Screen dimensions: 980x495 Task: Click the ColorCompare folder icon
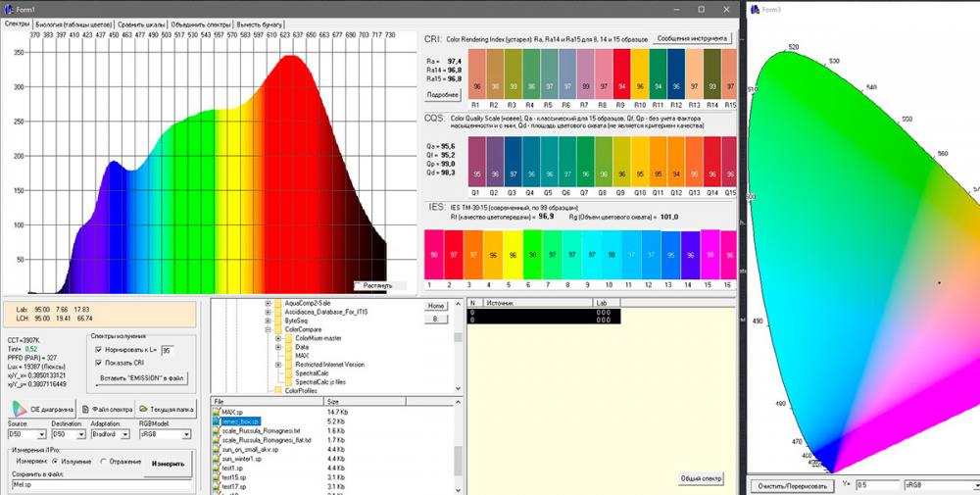point(278,329)
